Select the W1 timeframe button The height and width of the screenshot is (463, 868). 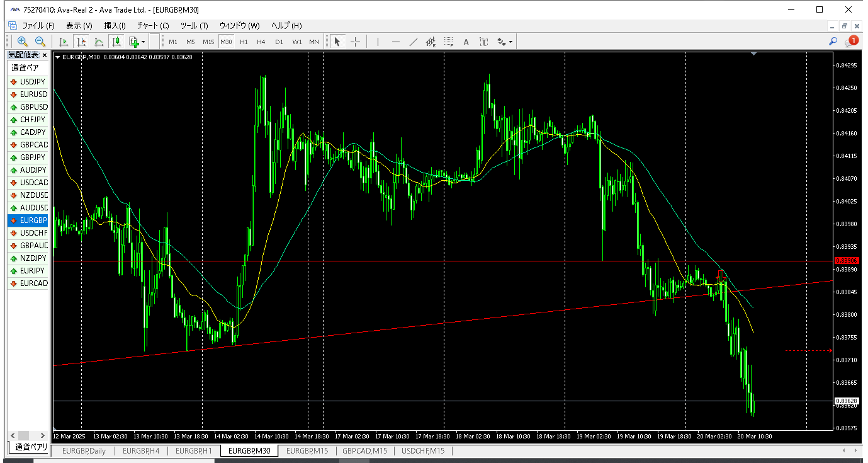tap(296, 42)
